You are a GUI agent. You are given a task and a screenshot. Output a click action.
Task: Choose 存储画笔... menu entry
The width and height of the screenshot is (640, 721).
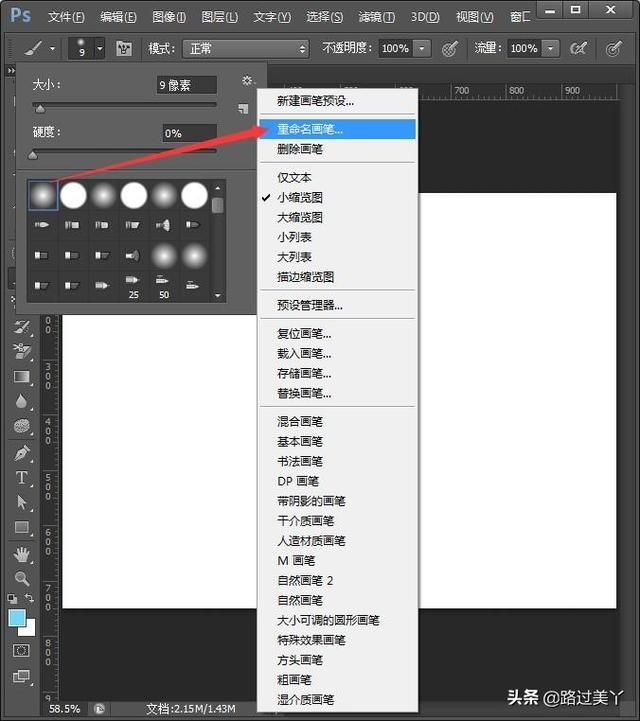pyautogui.click(x=337, y=373)
